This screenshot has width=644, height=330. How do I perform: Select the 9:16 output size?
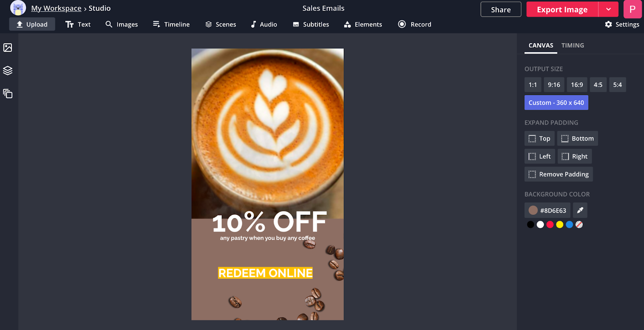pos(554,85)
